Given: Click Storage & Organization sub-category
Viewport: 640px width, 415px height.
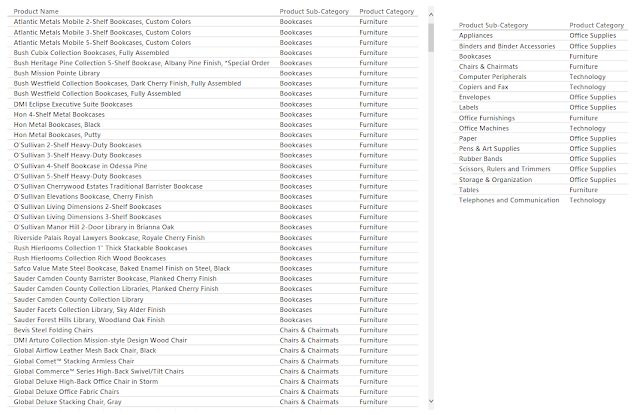Looking at the screenshot, I should click(x=495, y=180).
